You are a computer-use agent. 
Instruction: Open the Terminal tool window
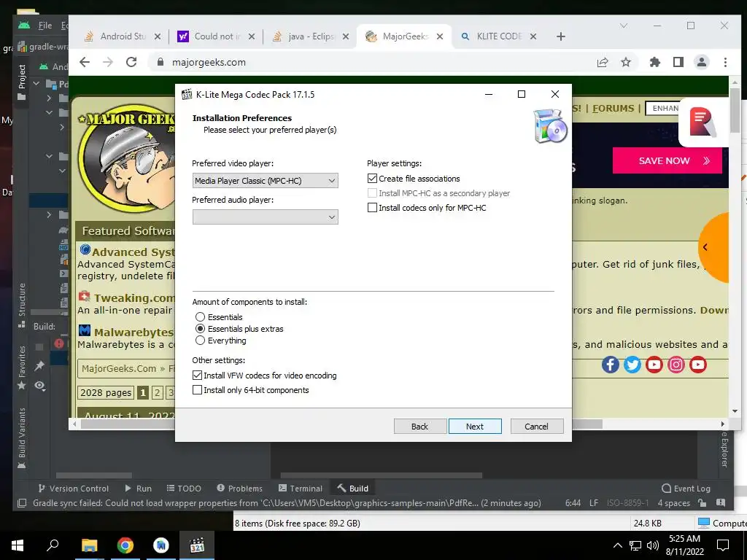tap(300, 489)
